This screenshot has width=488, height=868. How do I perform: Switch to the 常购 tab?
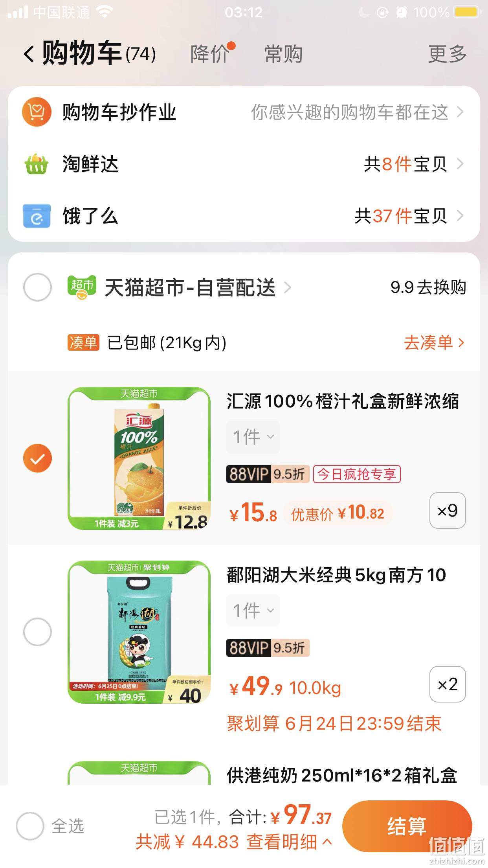[x=283, y=53]
